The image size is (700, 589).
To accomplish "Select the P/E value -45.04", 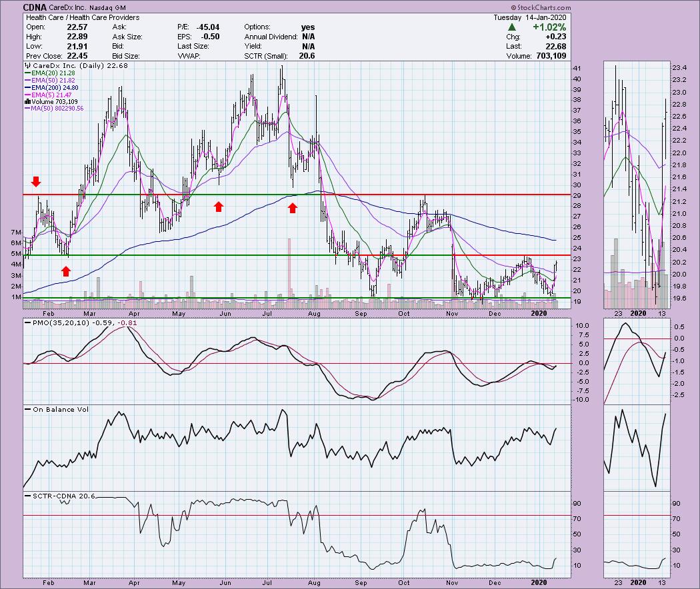I will pos(207,27).
